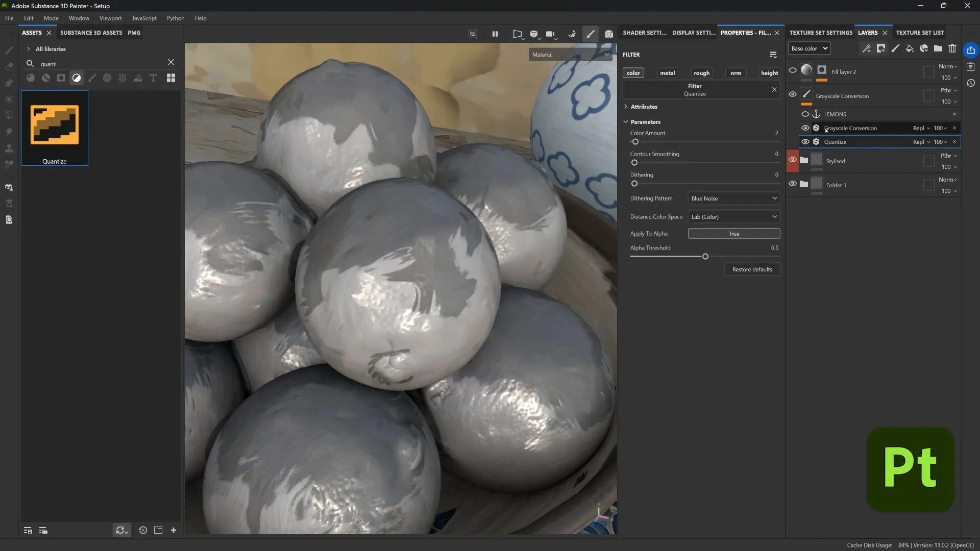This screenshot has height=551, width=980.
Task: Toggle Apply To Alpha True button
Action: tap(734, 234)
